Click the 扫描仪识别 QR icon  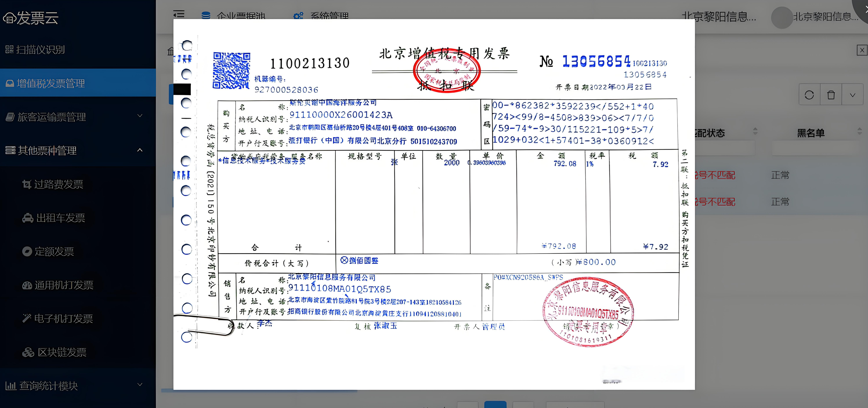(9, 50)
